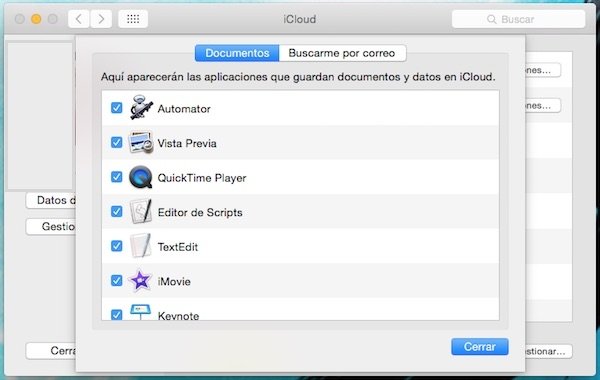Screen dimensions: 600x380
Task: Click the blue Cerrar button
Action: click(x=480, y=346)
